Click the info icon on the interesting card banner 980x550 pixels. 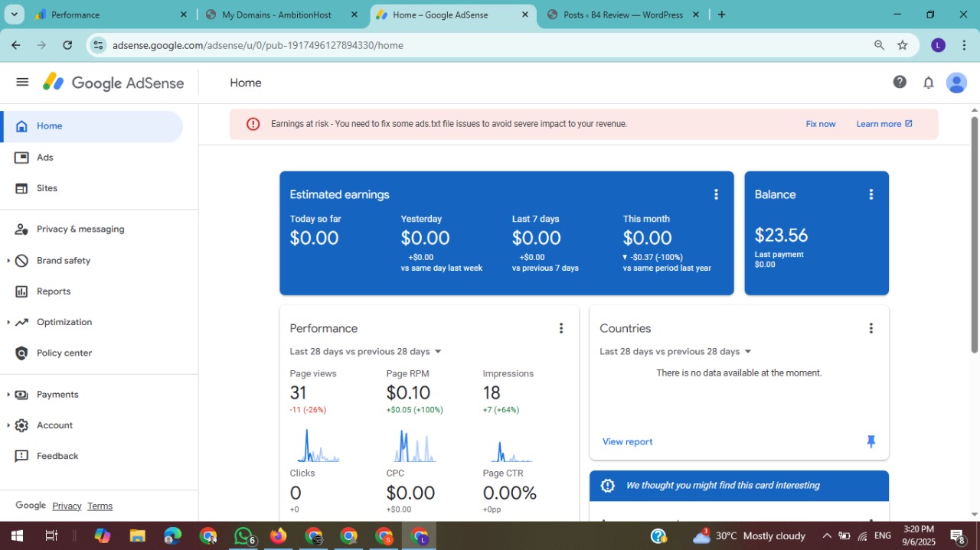pos(608,485)
